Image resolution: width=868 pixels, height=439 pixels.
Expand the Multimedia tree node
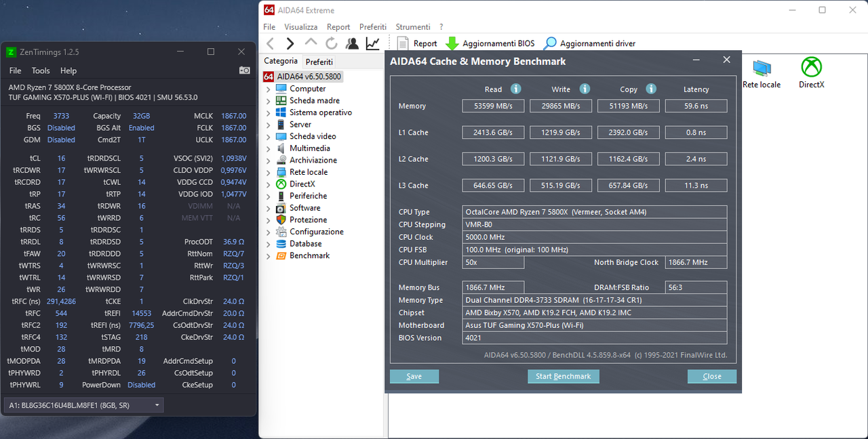click(269, 148)
